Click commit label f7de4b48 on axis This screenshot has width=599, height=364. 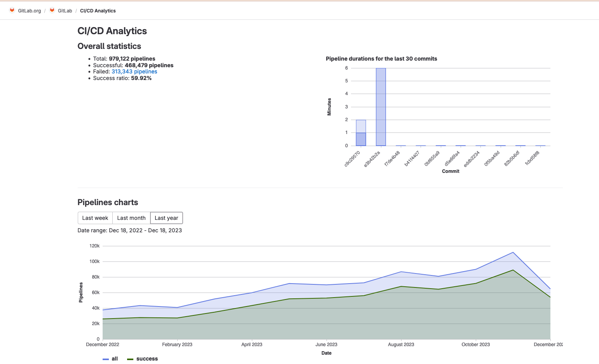392,159
